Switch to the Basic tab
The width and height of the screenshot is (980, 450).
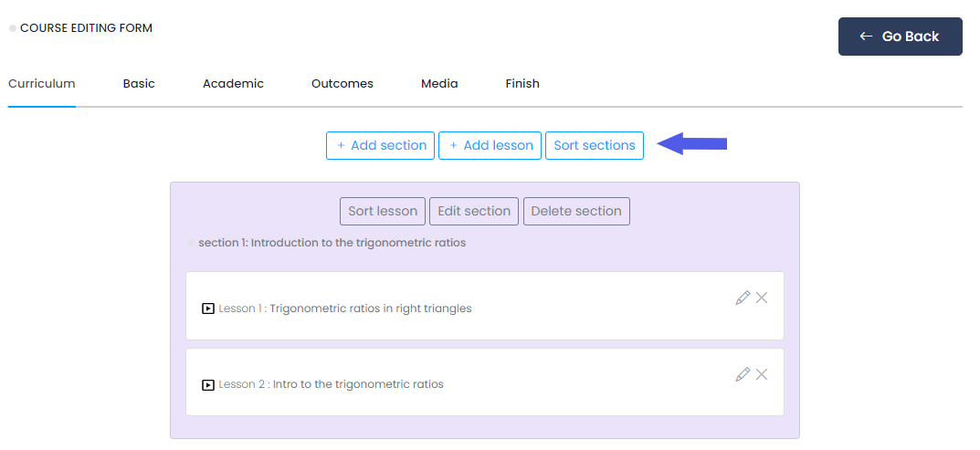(x=139, y=84)
